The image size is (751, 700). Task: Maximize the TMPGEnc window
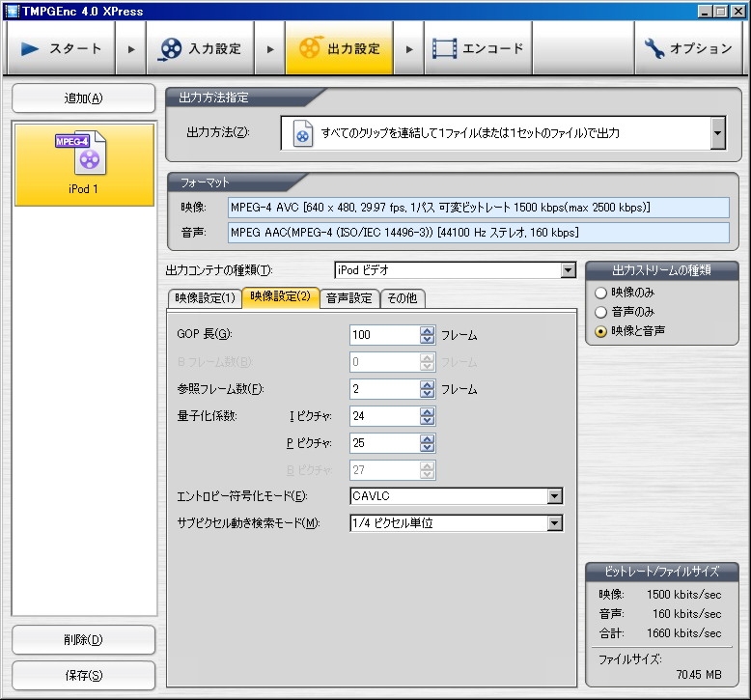721,12
